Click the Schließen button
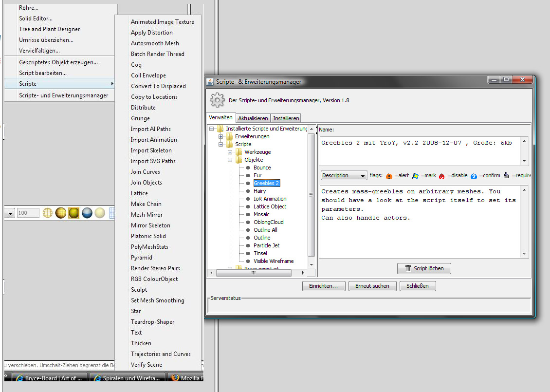 coord(418,286)
